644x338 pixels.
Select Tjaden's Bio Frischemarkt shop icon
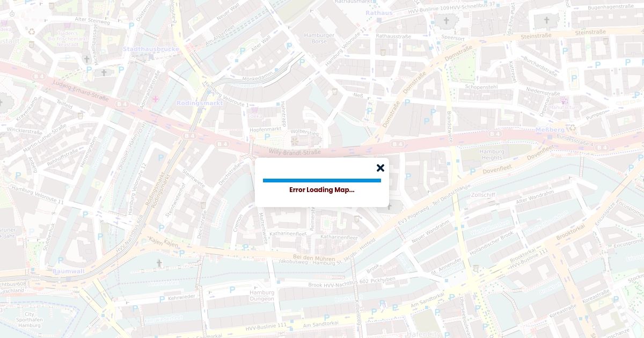68,26
